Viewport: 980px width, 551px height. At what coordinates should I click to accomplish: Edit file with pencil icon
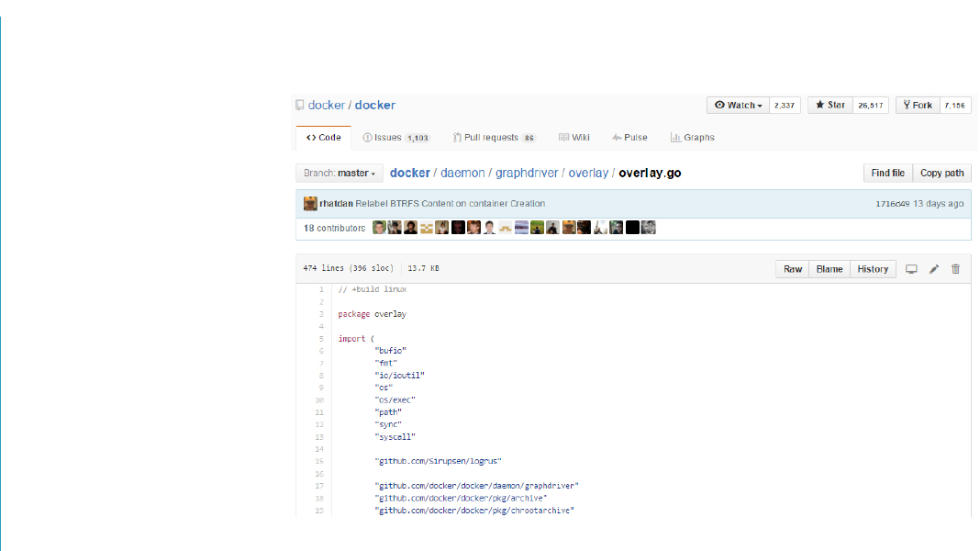[934, 269]
